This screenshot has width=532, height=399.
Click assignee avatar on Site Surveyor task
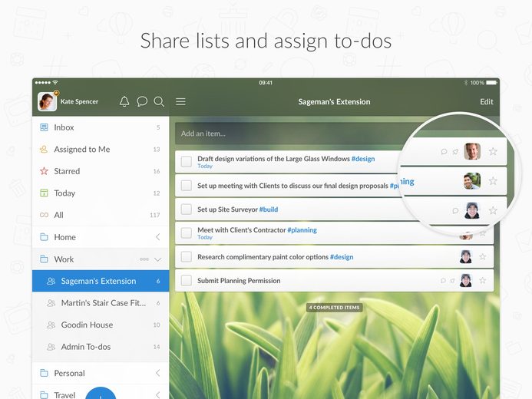[x=472, y=210]
